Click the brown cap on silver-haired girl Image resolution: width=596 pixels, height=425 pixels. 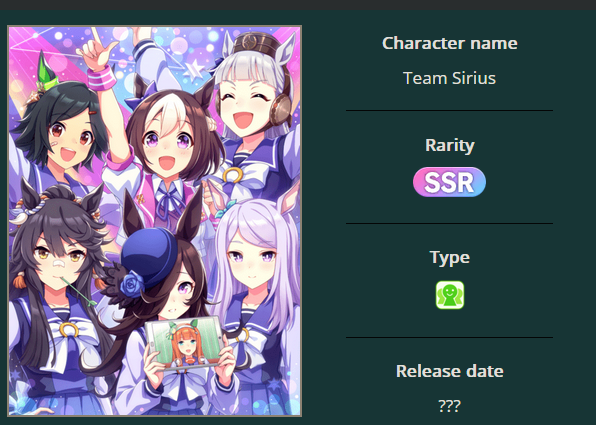coord(257,43)
